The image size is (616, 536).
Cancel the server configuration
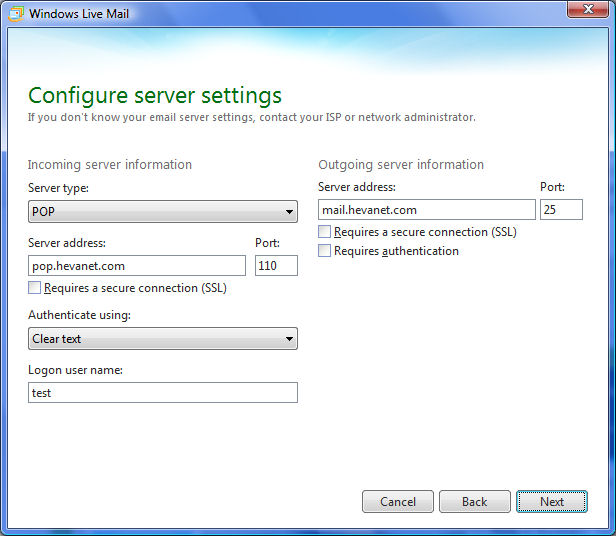[x=398, y=502]
